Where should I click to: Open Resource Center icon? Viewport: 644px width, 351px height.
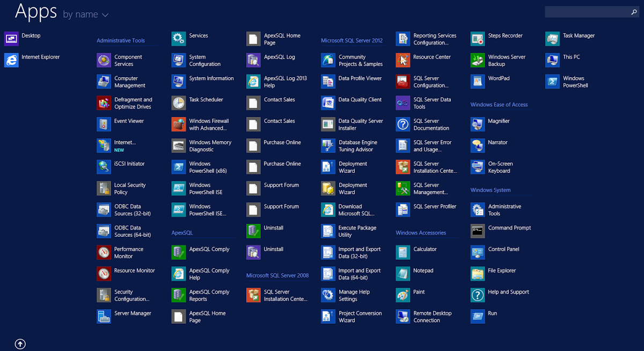pos(403,60)
